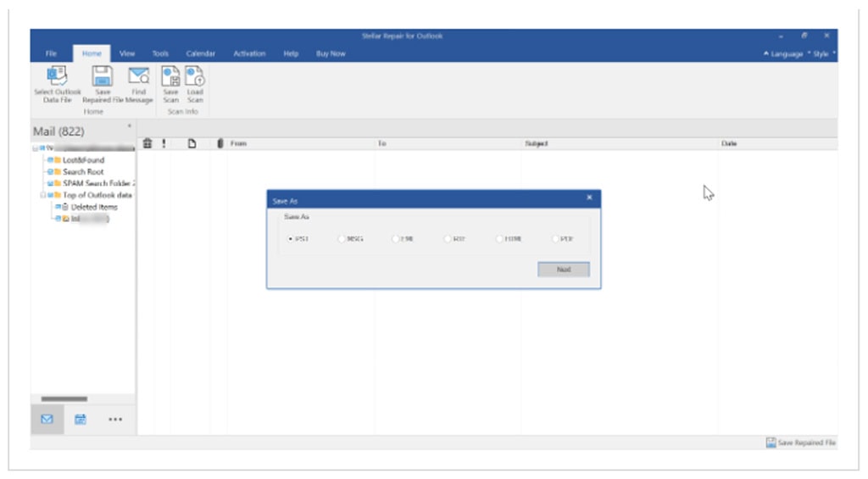The image size is (868, 479).
Task: Select the PST radio option
Action: [290, 239]
